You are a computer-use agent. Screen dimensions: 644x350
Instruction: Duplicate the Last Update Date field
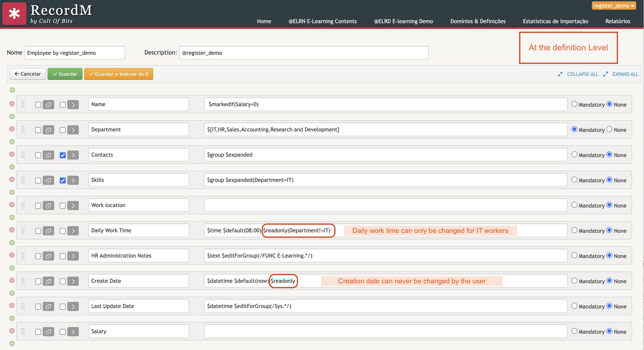pyautogui.click(x=48, y=306)
